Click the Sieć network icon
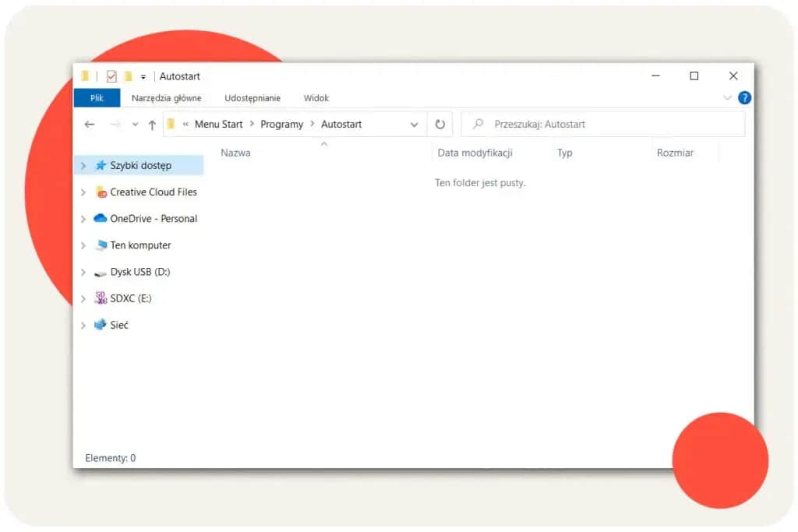The height and width of the screenshot is (532, 798). [102, 325]
